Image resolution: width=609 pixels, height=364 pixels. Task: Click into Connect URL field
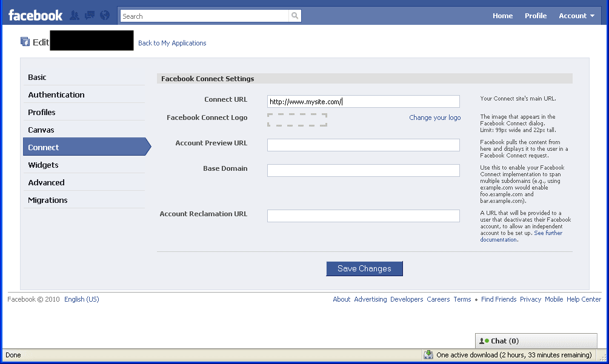tap(363, 102)
